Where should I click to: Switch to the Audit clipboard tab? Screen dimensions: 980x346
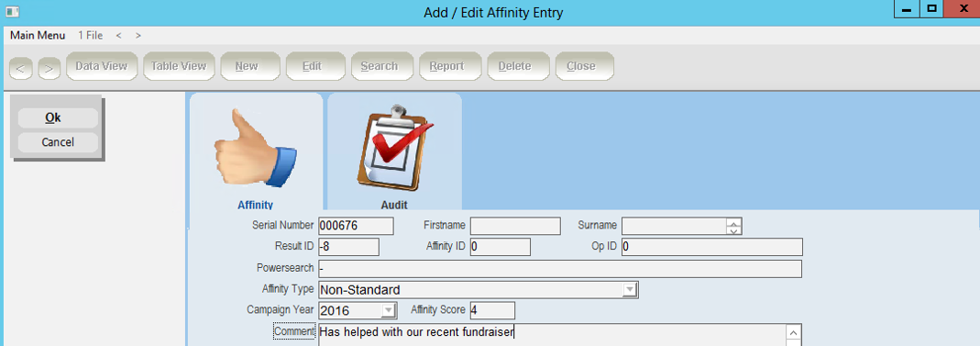394,152
